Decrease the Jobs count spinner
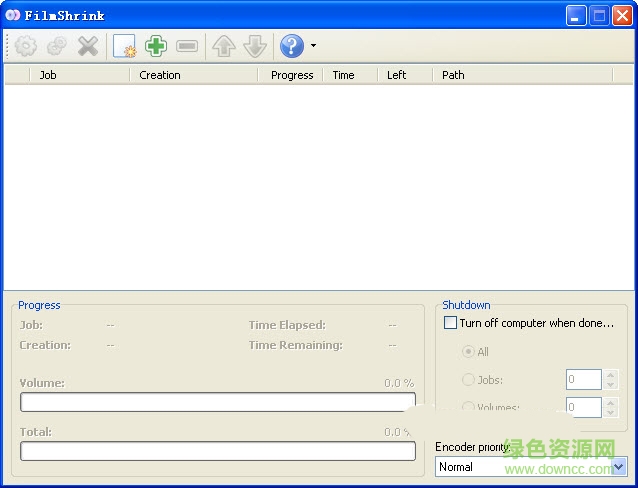The height and width of the screenshot is (488, 638). coord(610,385)
